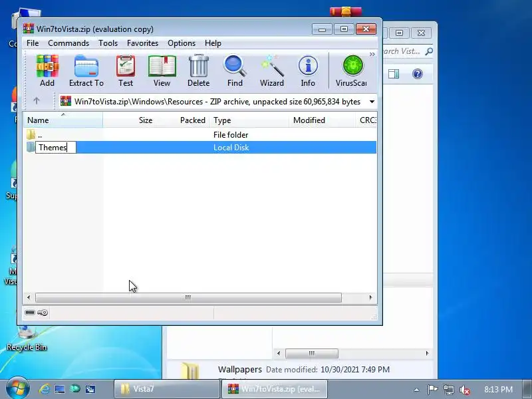Screen dimensions: 532x399
Task: Launch the Wizard tool
Action: click(272, 70)
